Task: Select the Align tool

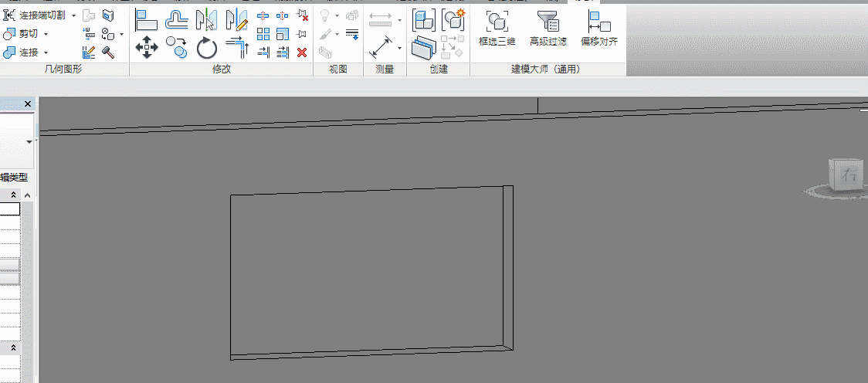Action: point(146,20)
